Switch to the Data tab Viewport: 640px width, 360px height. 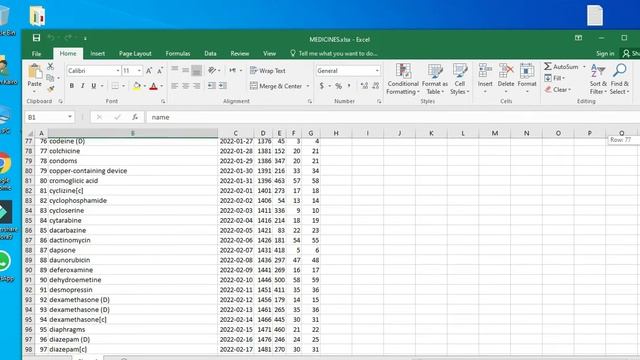click(x=210, y=53)
